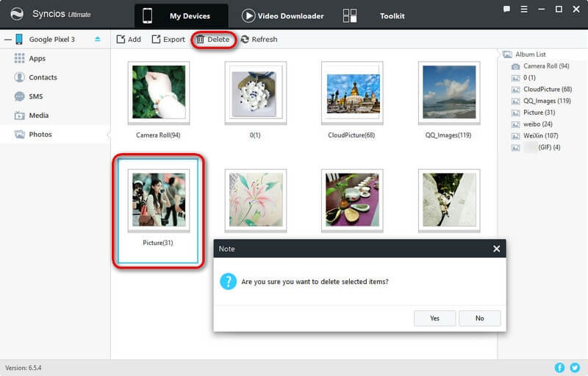
Task: Close the Note dialog
Action: (497, 249)
